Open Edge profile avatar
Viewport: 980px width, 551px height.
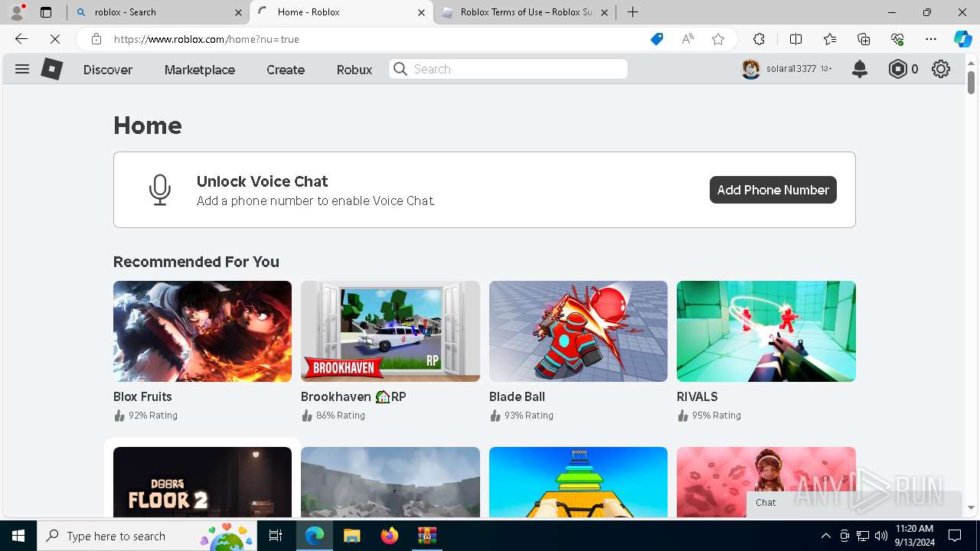pos(17,12)
